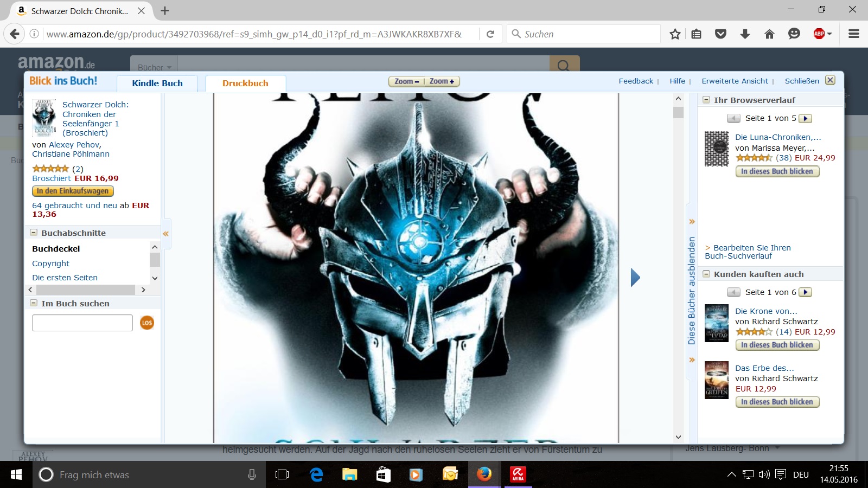Open the Die Krone von cover thumbnail

click(x=716, y=323)
